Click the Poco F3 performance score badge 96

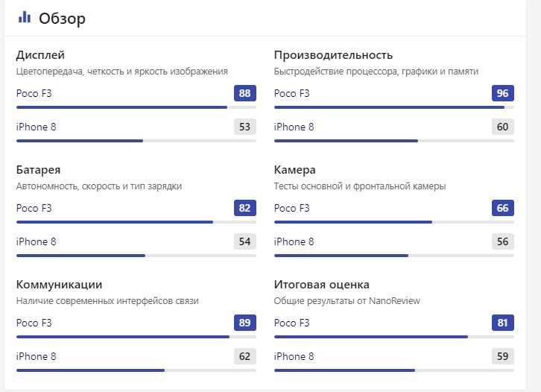(x=503, y=93)
